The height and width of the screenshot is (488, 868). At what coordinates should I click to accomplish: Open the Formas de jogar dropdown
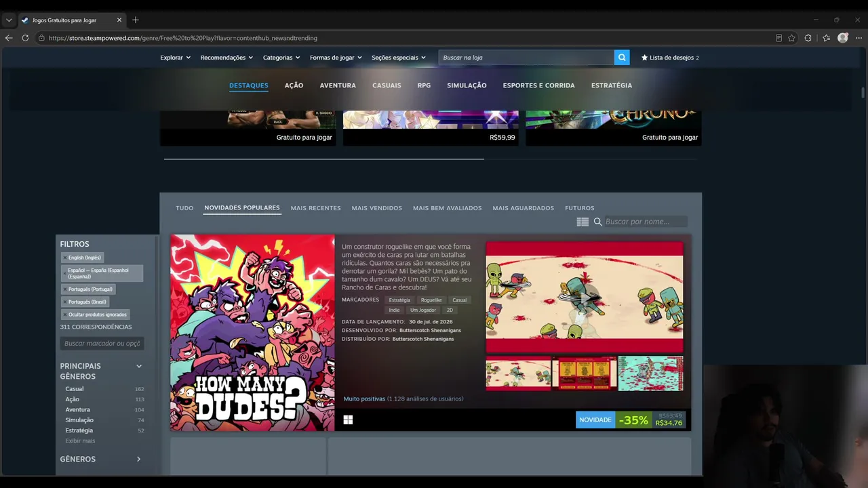[x=336, y=58]
